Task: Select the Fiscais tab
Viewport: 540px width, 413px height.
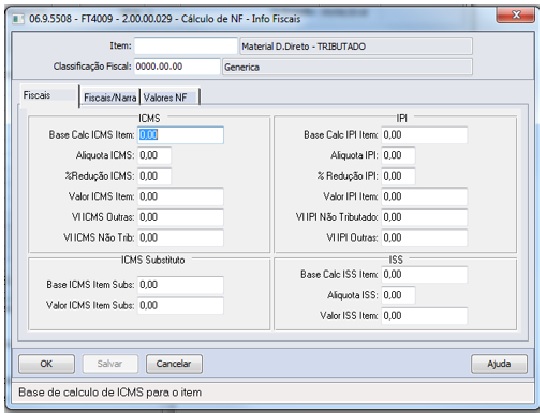Action: 48,95
